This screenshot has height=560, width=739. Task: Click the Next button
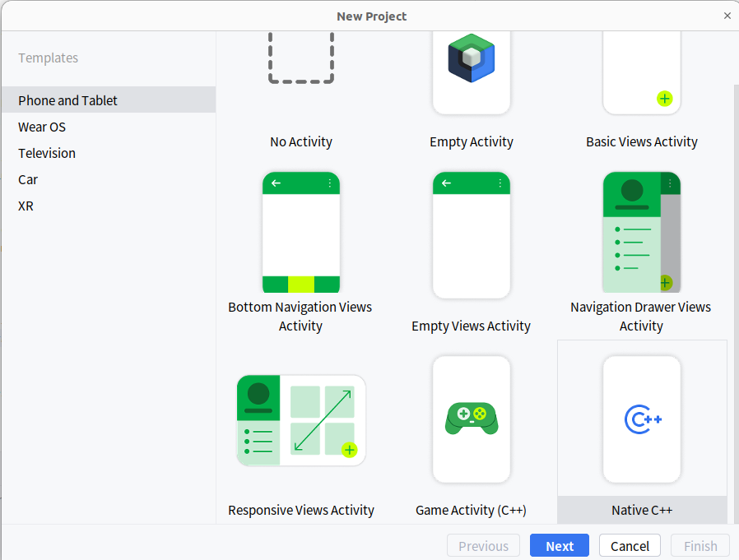560,545
